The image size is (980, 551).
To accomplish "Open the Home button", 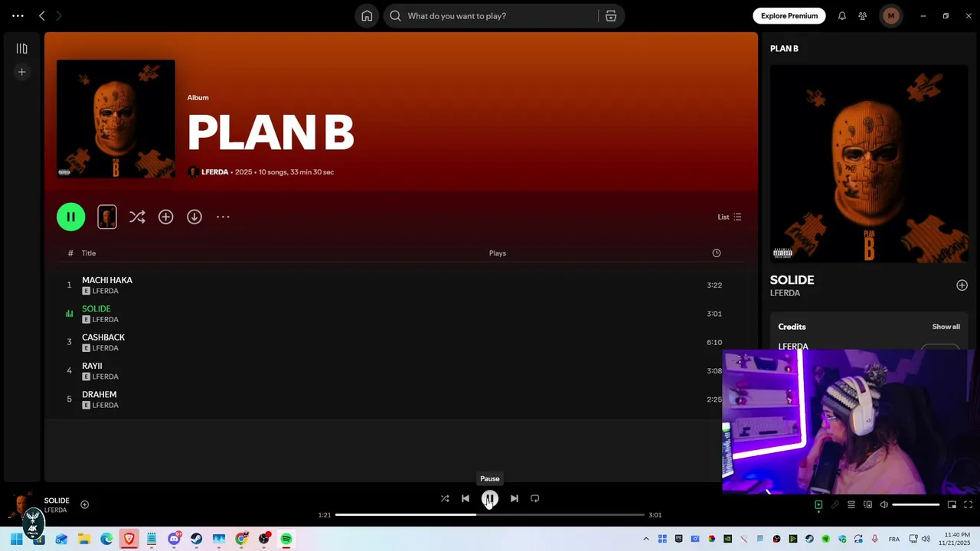I will coord(367,15).
